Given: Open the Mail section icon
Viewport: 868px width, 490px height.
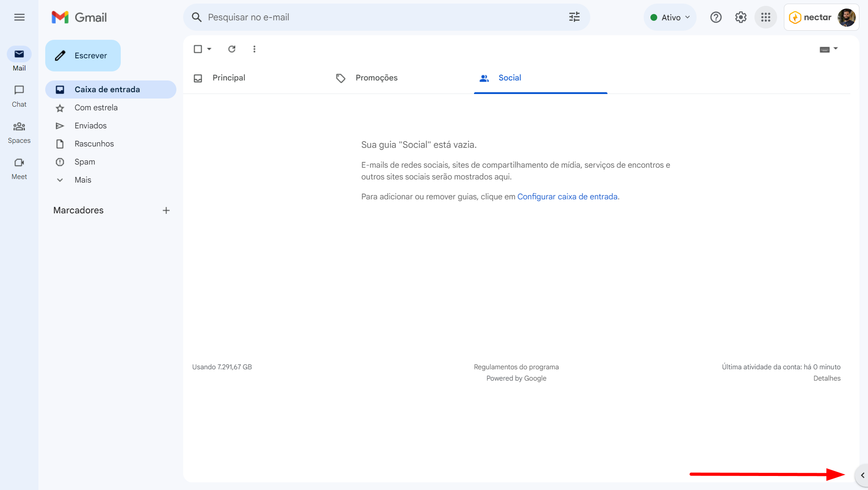Looking at the screenshot, I should 19,54.
